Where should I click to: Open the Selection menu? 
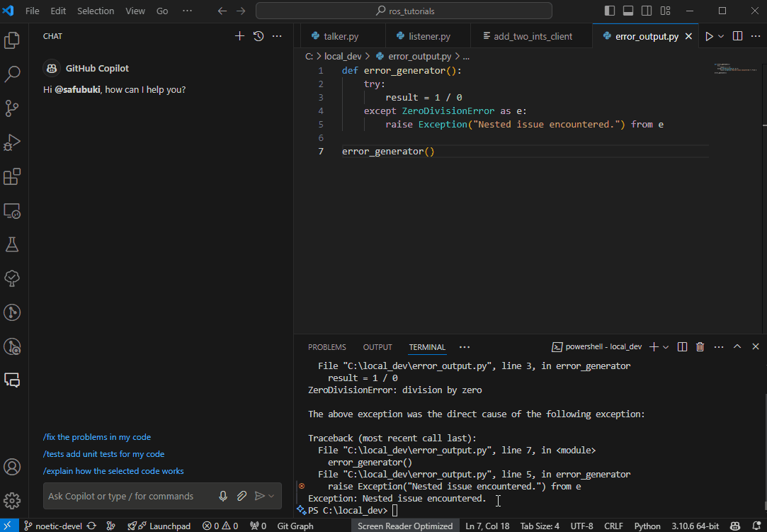96,11
